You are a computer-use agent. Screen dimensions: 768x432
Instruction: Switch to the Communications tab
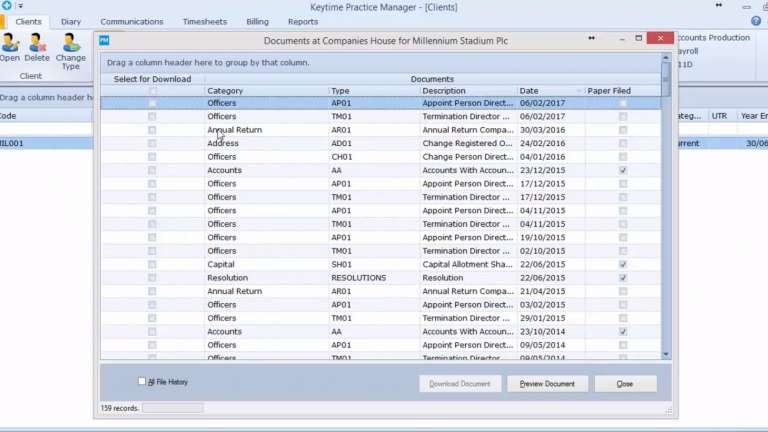pyautogui.click(x=132, y=22)
